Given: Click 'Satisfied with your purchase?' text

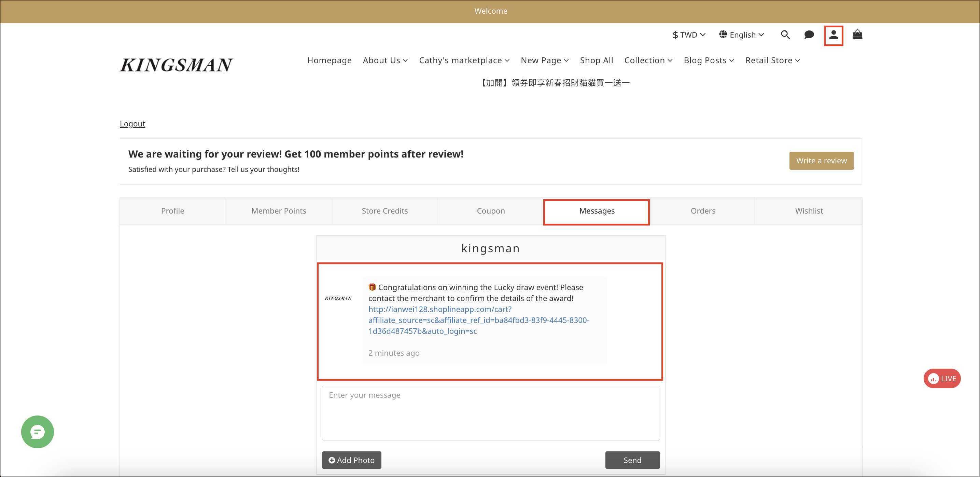Looking at the screenshot, I should click(214, 169).
